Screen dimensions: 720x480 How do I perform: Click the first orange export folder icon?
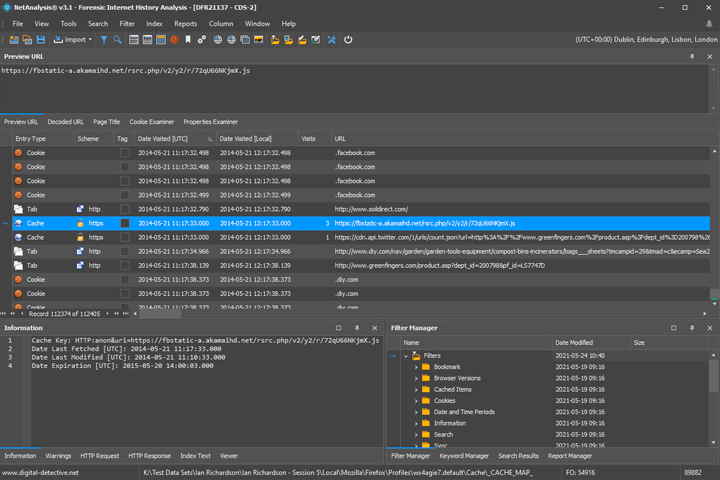coord(275,40)
